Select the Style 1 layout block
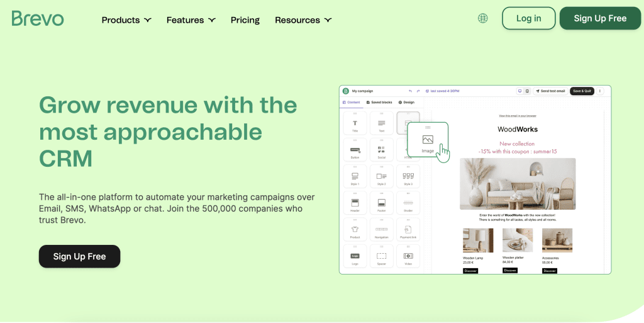The height and width of the screenshot is (323, 644). (355, 177)
